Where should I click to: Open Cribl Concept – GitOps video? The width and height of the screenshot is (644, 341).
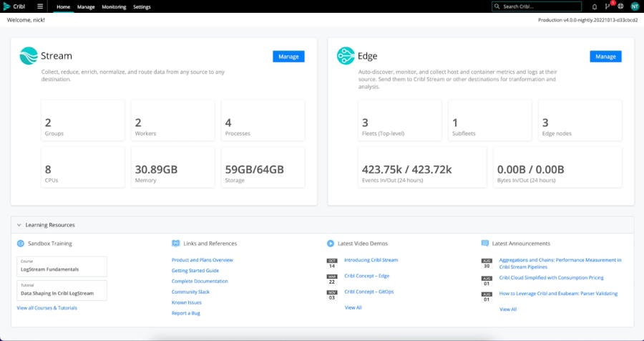coord(369,292)
